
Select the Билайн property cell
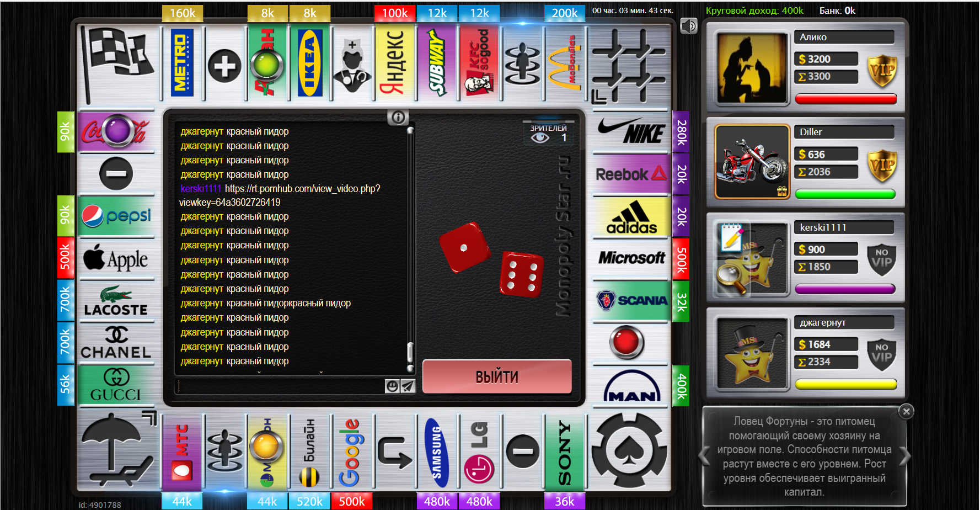[x=310, y=452]
